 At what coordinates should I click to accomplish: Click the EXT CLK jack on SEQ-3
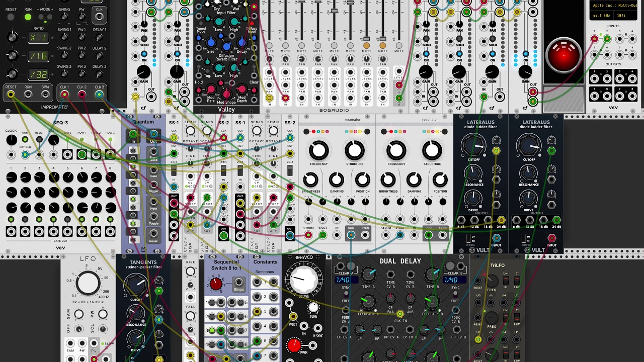click(x=25, y=154)
